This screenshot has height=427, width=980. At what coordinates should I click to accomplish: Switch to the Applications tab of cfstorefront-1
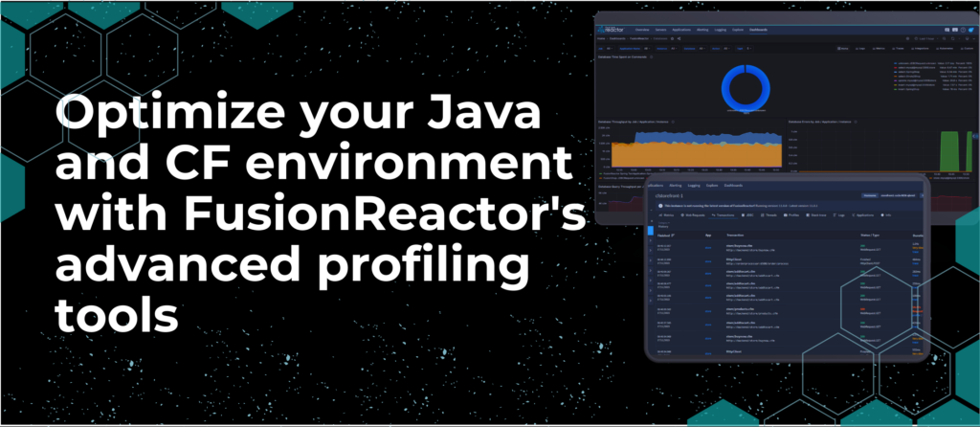[862, 215]
